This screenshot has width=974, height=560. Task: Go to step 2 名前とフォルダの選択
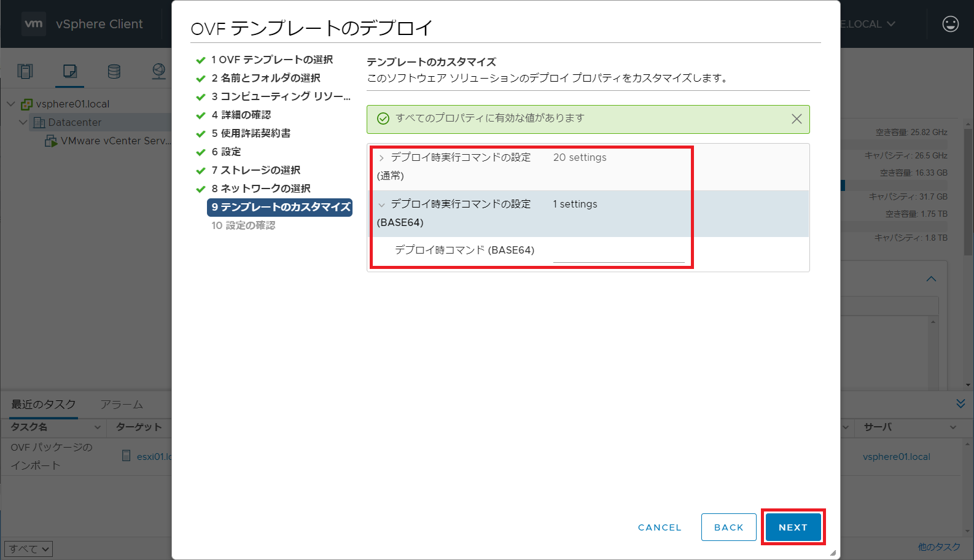tap(266, 78)
